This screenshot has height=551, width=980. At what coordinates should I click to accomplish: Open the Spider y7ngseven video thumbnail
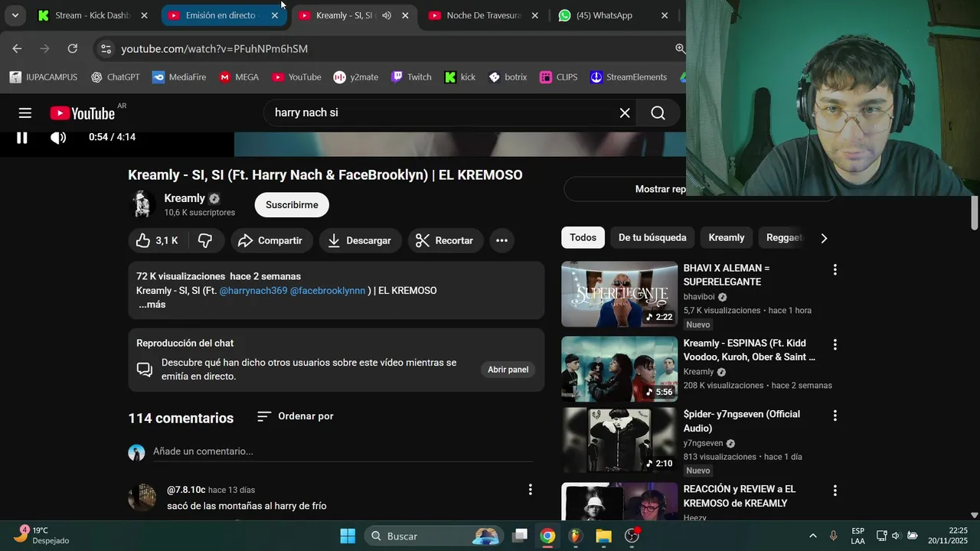[x=619, y=441]
